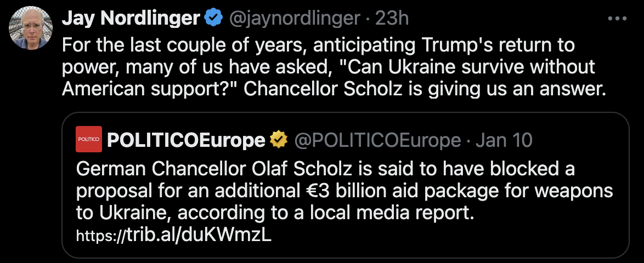This screenshot has height=263, width=644.
Task: Click the @POLITICOEurope handle
Action: (x=377, y=141)
